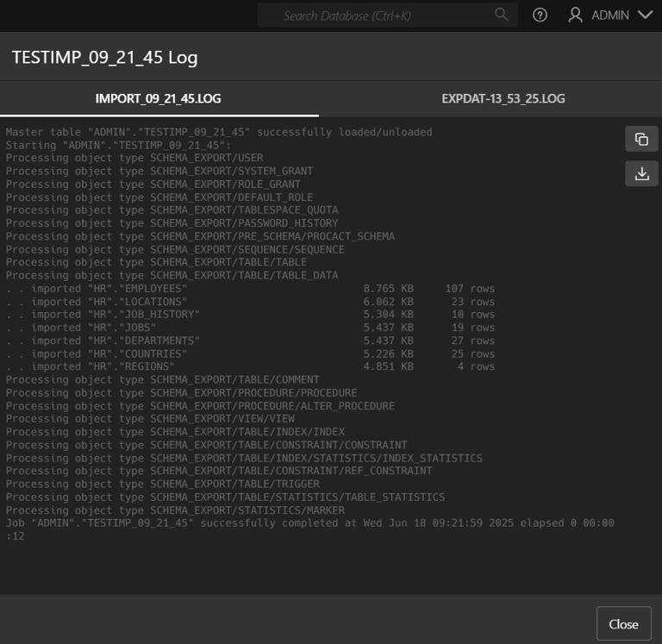Select the TABLE/TABLE_DATA log line
662x644 pixels.
[x=172, y=275]
